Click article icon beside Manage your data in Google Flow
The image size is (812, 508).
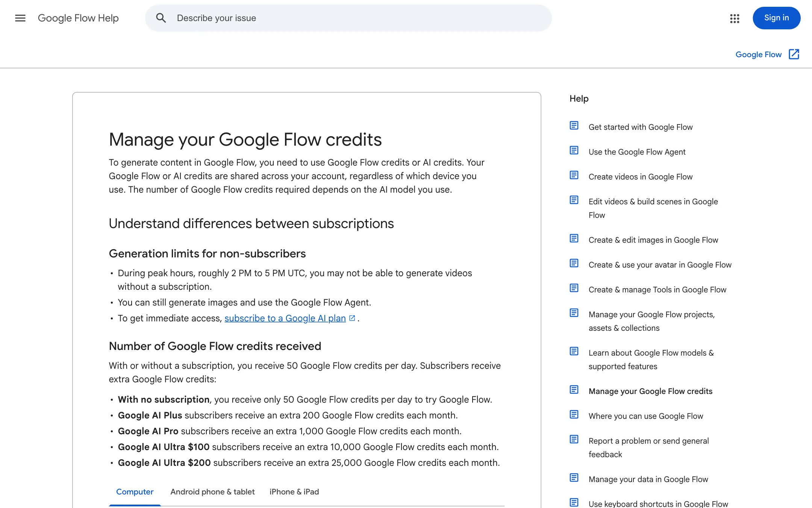574,478
